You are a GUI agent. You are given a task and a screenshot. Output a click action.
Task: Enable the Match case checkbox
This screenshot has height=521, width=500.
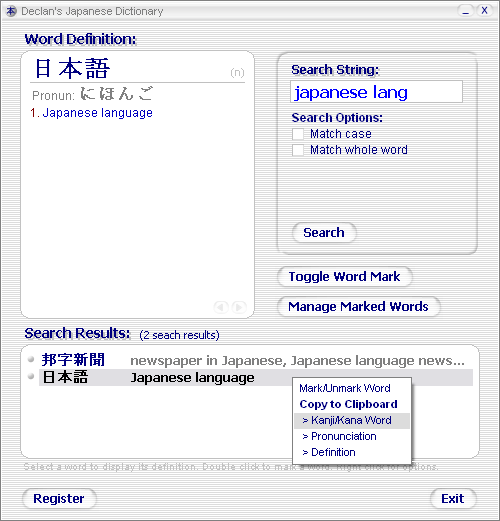pyautogui.click(x=298, y=134)
